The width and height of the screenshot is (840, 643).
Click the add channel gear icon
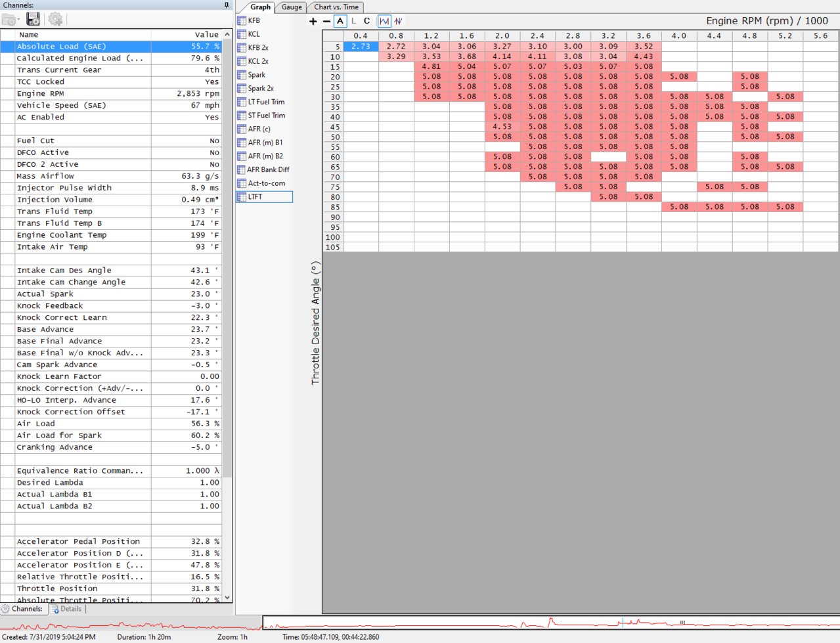tap(55, 19)
